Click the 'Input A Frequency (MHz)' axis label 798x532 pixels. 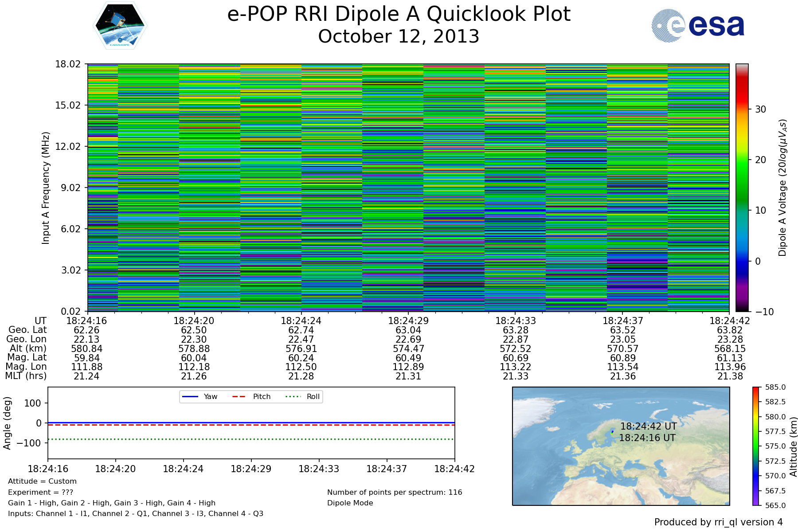coord(46,188)
